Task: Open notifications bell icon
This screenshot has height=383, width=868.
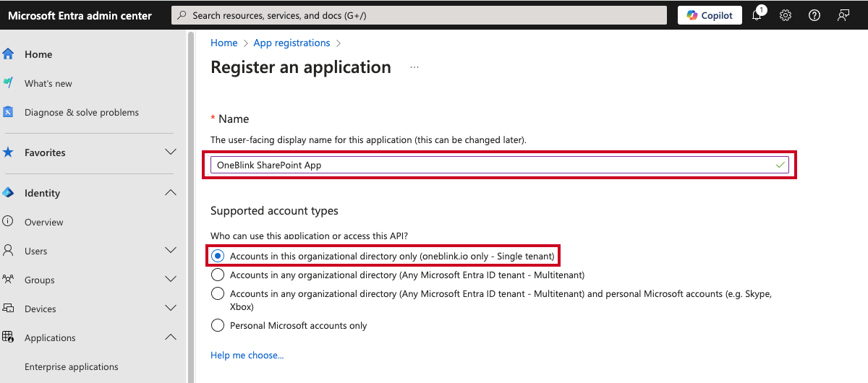Action: [x=757, y=14]
